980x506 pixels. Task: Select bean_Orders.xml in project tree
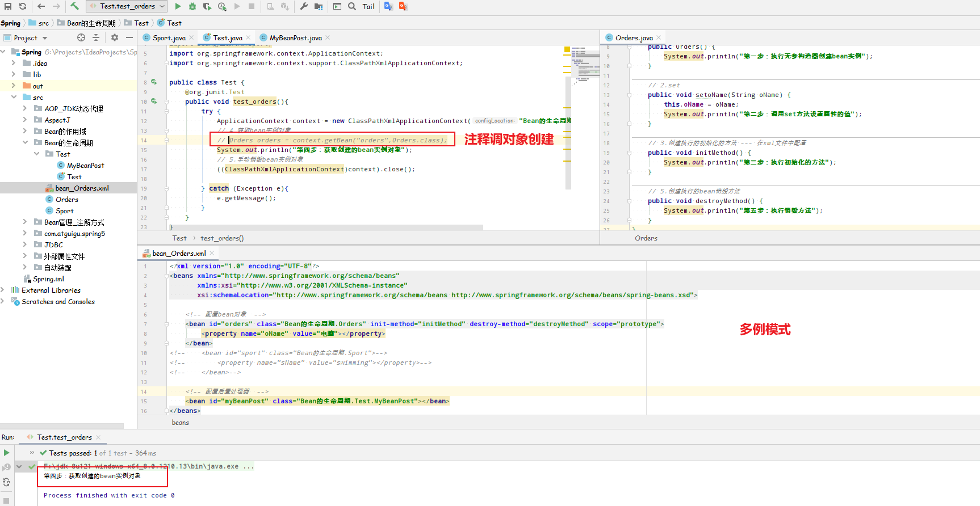click(77, 188)
